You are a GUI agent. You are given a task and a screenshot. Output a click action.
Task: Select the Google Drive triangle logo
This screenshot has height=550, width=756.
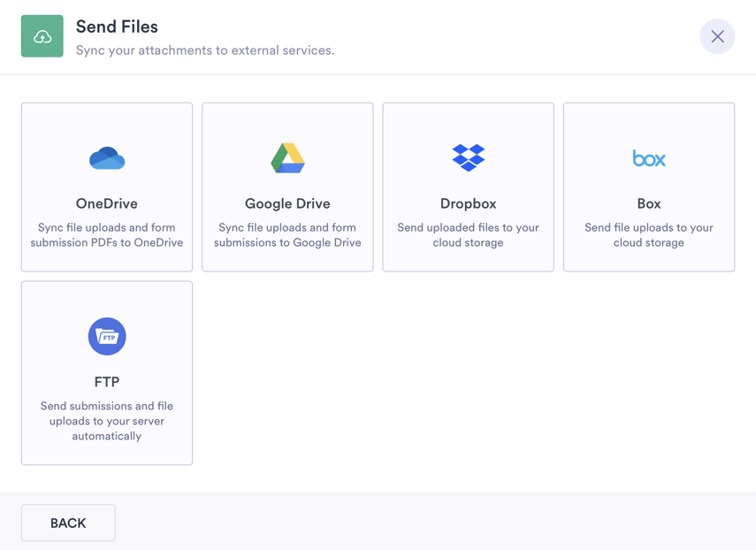click(287, 158)
